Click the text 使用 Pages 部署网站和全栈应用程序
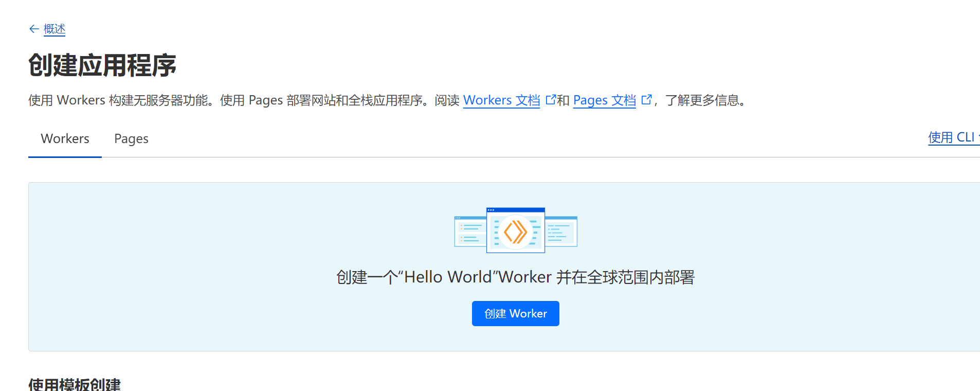The image size is (980, 391). click(321, 100)
